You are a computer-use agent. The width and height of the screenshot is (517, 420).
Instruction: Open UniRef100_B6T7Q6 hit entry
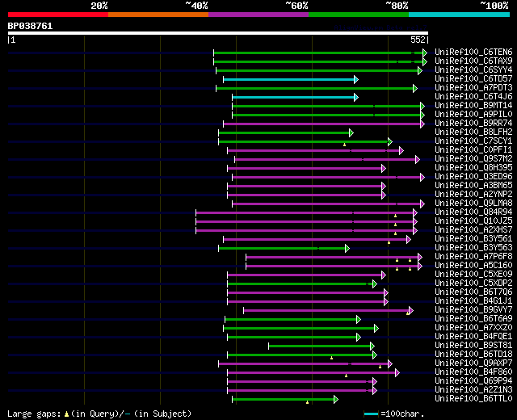(x=473, y=292)
